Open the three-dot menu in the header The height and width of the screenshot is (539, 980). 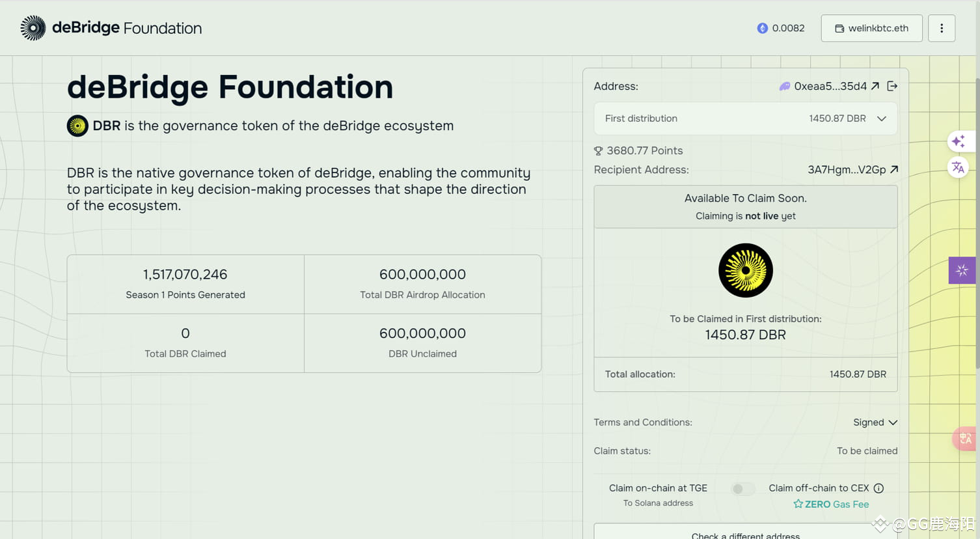942,28
